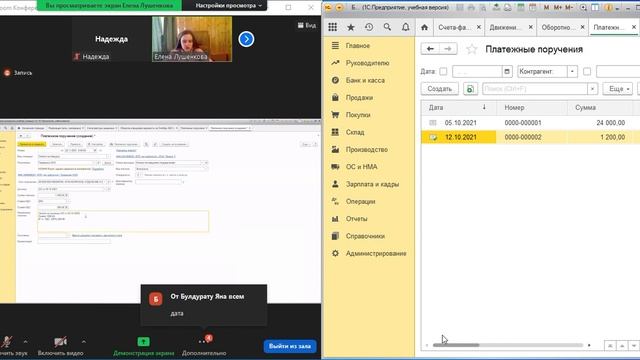640x360 pixels.
Task: Click Отчеты bar chart icon
Action: (335, 219)
